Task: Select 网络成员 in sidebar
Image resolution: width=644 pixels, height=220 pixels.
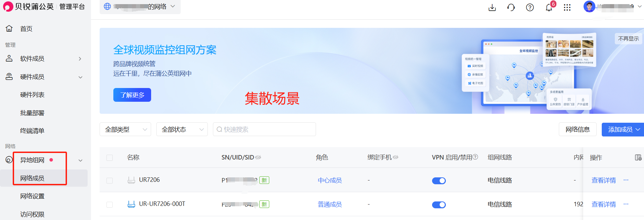Action: [x=32, y=178]
